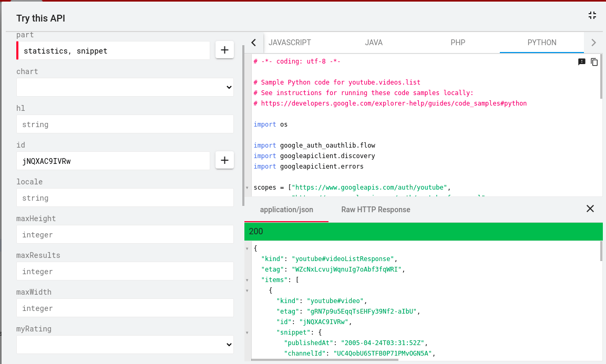Open the myRating dropdown
The height and width of the screenshot is (364, 606).
[125, 345]
